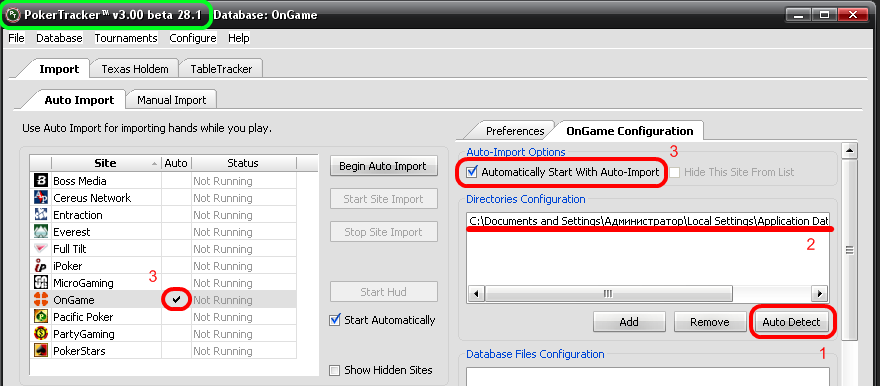Select Full Tilt row name
The width and height of the screenshot is (880, 386).
click(x=70, y=249)
